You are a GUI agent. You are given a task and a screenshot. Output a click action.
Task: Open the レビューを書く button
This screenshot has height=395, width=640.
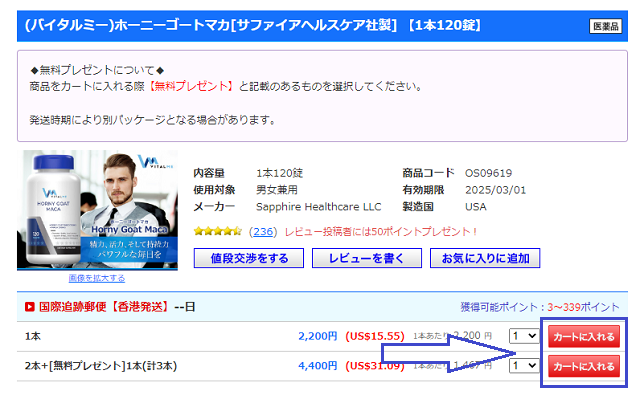click(367, 258)
